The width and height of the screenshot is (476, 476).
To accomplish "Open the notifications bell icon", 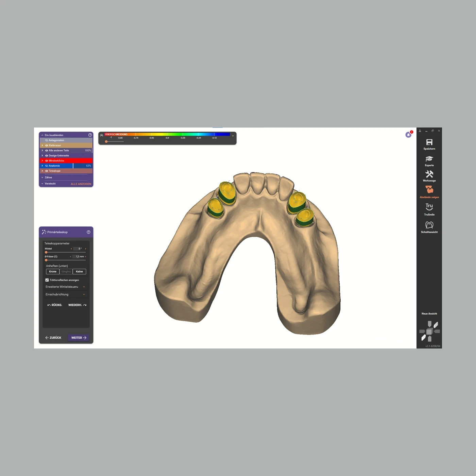I will pyautogui.click(x=408, y=134).
